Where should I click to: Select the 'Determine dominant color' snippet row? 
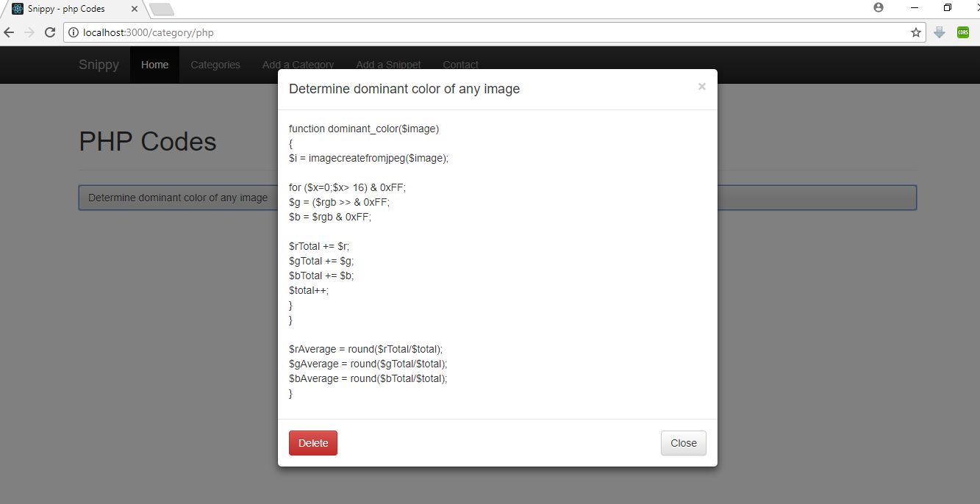178,198
